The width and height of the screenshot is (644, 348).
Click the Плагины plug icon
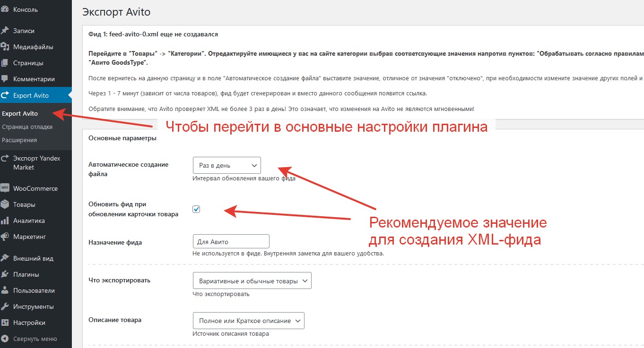pyautogui.click(x=5, y=274)
